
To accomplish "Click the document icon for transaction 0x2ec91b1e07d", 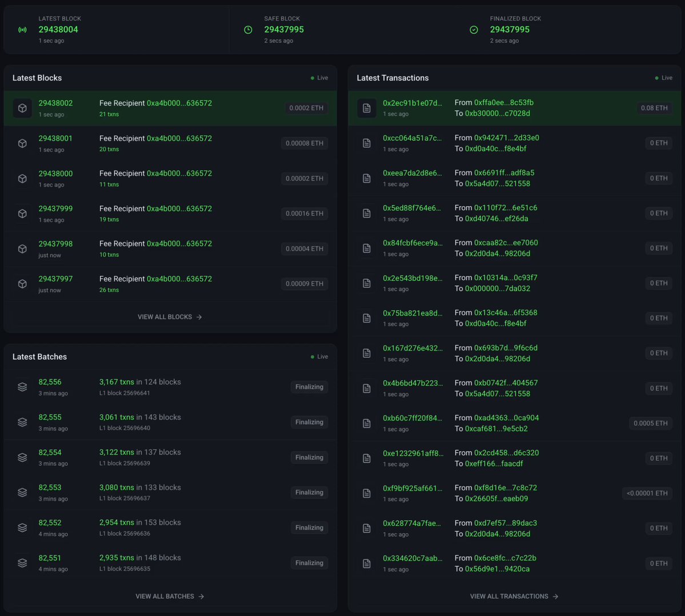I will click(367, 108).
